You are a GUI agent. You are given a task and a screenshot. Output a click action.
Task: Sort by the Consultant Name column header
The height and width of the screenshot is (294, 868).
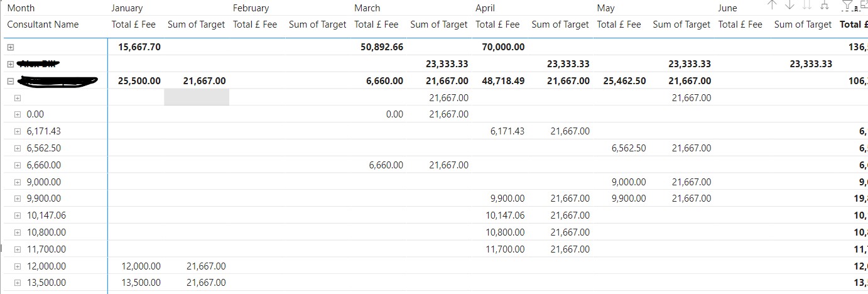[43, 24]
